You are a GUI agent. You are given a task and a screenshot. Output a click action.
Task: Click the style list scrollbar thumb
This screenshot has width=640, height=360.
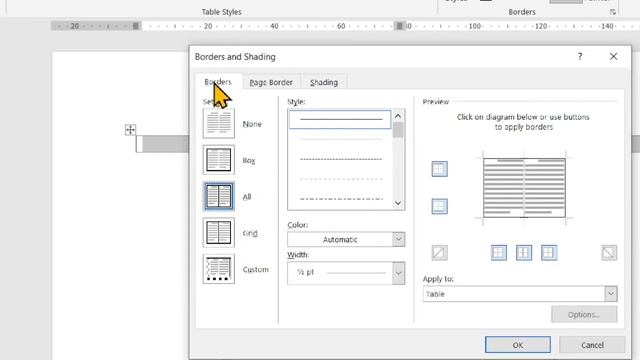(398, 131)
